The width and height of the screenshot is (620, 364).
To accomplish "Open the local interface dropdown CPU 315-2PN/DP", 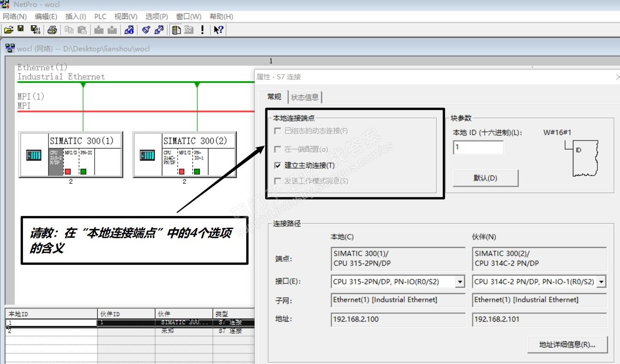I will pyautogui.click(x=460, y=282).
